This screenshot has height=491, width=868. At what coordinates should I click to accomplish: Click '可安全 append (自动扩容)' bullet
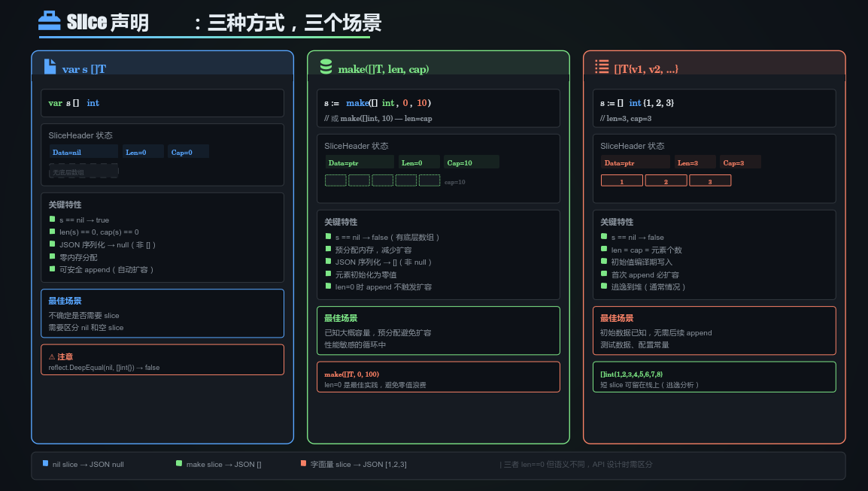pos(106,270)
